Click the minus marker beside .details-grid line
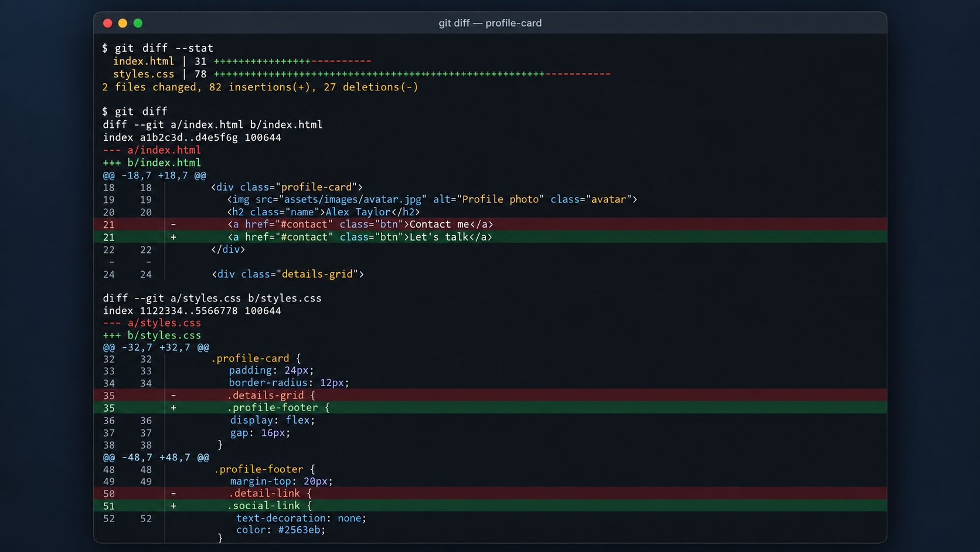This screenshot has height=552, width=980. (173, 395)
